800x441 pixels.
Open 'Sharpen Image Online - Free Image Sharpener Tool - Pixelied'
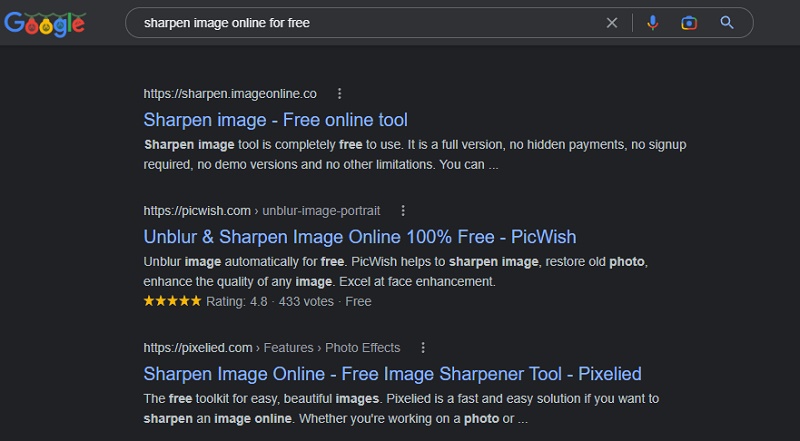(x=392, y=374)
